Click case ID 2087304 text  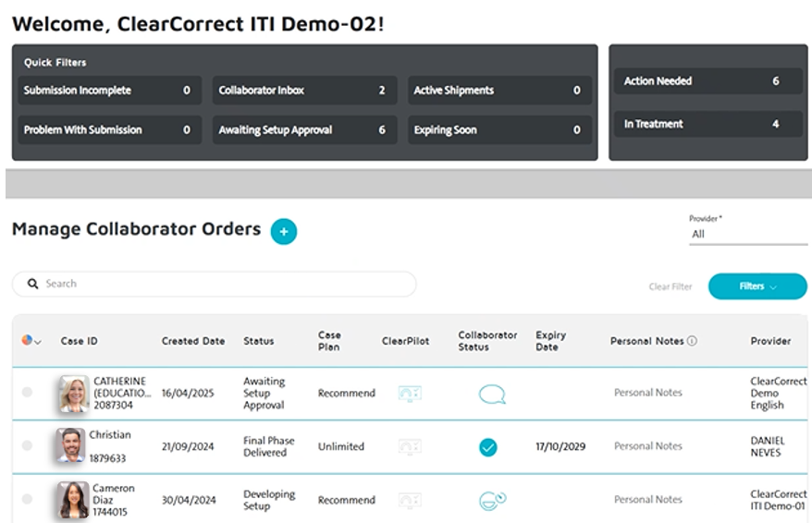pyautogui.click(x=113, y=405)
